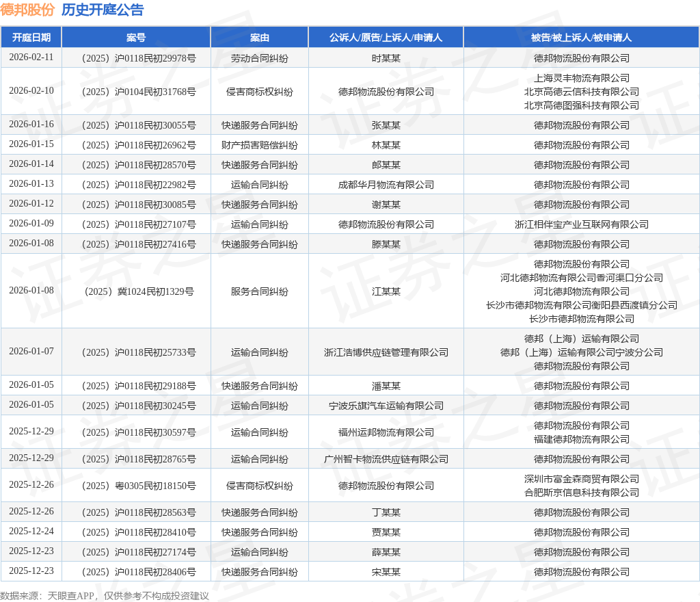Click case number 沪0104民初31768号
Image resolution: width=700 pixels, height=602 pixels.
click(x=139, y=92)
